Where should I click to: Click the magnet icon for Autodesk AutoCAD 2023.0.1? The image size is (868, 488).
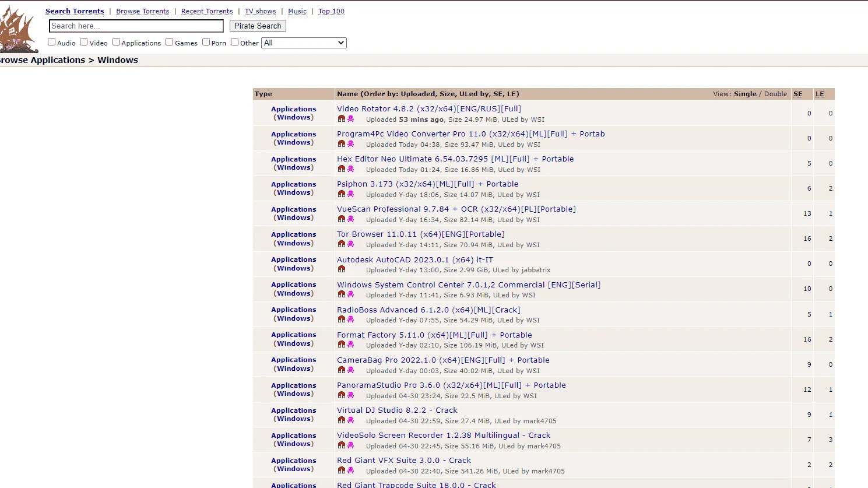coord(342,269)
